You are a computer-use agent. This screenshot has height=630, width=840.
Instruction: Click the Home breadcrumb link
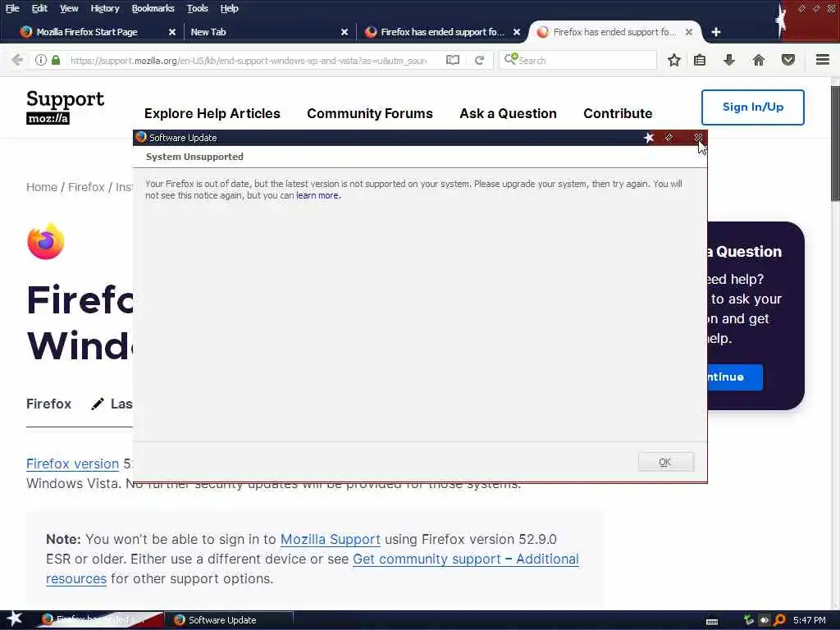click(42, 187)
